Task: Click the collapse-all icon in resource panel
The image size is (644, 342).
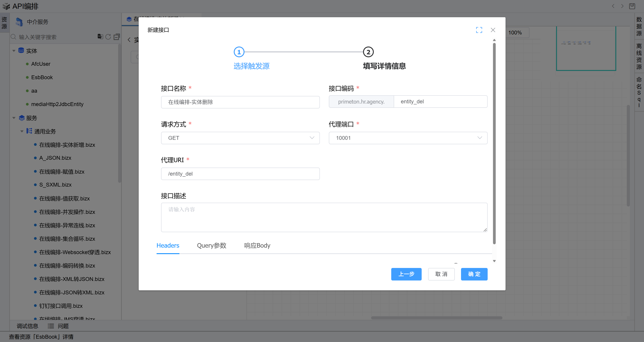Action: (117, 37)
